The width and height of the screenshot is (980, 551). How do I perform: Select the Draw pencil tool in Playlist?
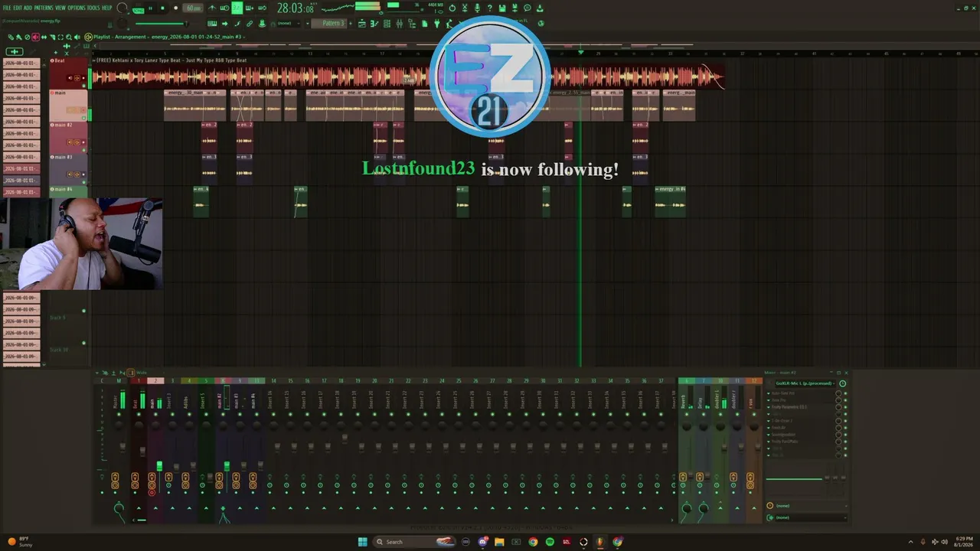pyautogui.click(x=11, y=37)
